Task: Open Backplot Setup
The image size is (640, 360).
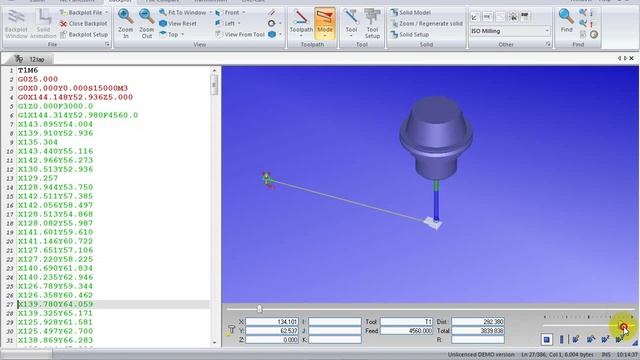Action: click(84, 35)
